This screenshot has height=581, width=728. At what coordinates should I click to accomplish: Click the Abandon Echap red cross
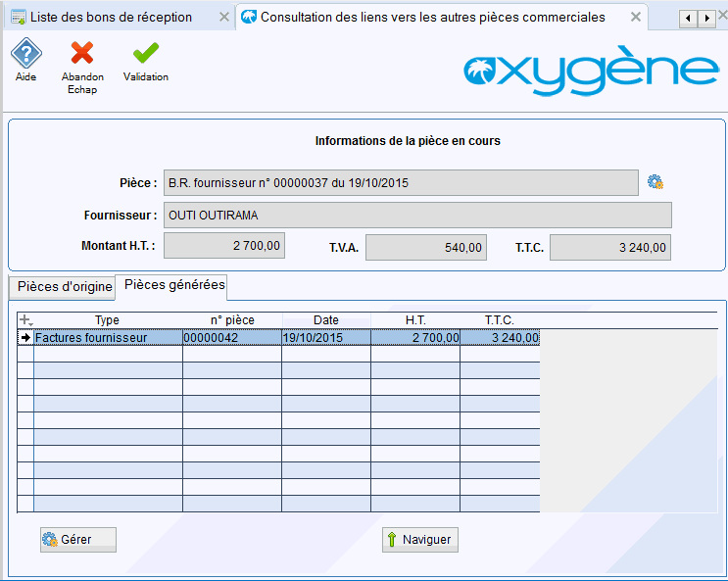tap(82, 53)
